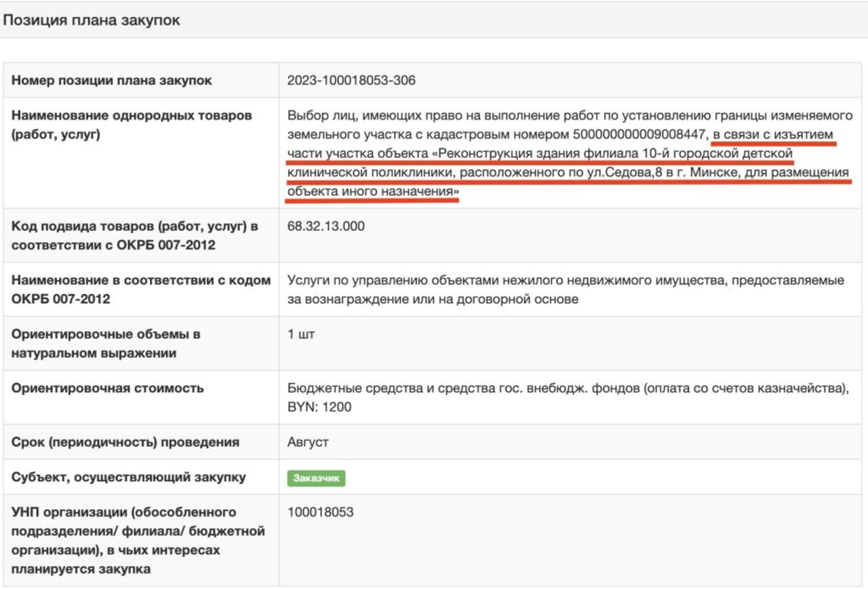Click the month value Август

tap(308, 443)
